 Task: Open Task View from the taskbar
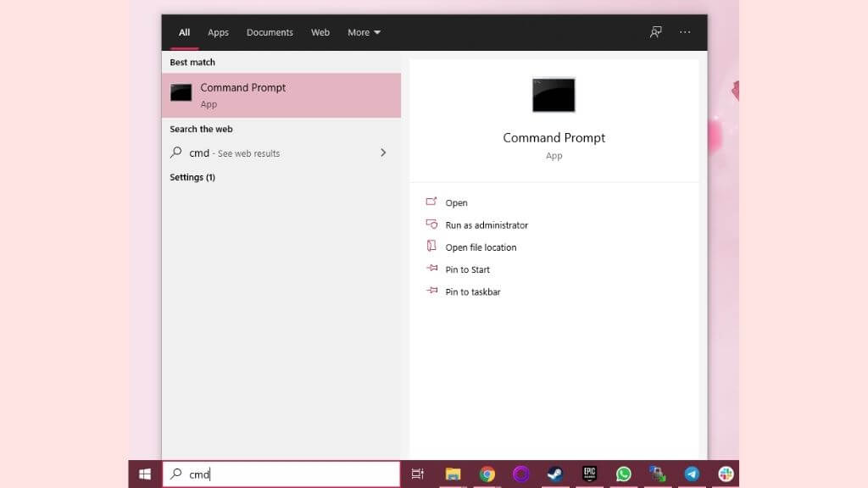pos(417,474)
